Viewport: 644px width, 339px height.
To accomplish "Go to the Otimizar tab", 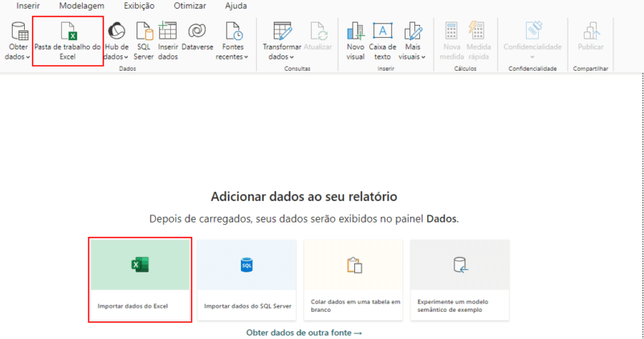I will click(x=190, y=6).
